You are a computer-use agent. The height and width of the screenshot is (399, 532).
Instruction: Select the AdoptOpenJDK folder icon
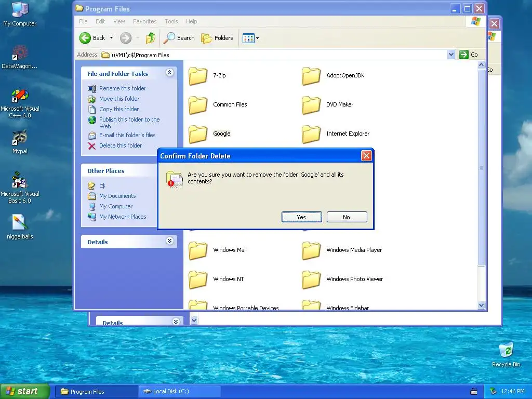tap(311, 76)
